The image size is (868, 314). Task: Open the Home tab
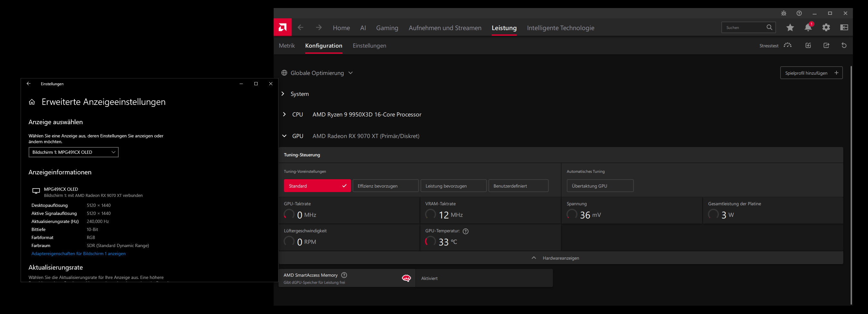[x=341, y=28]
